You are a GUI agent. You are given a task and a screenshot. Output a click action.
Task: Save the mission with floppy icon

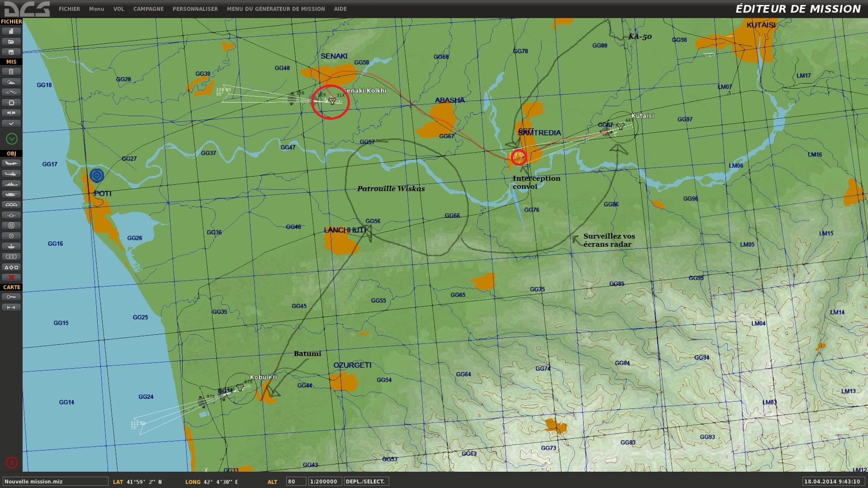click(11, 52)
